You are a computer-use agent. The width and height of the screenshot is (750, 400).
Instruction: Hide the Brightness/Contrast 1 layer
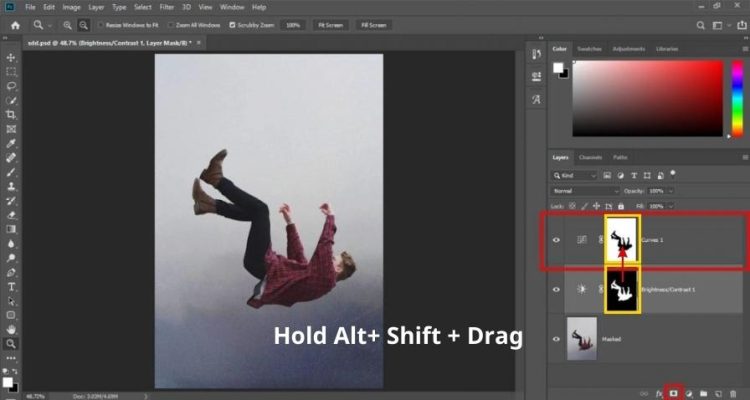coord(556,289)
